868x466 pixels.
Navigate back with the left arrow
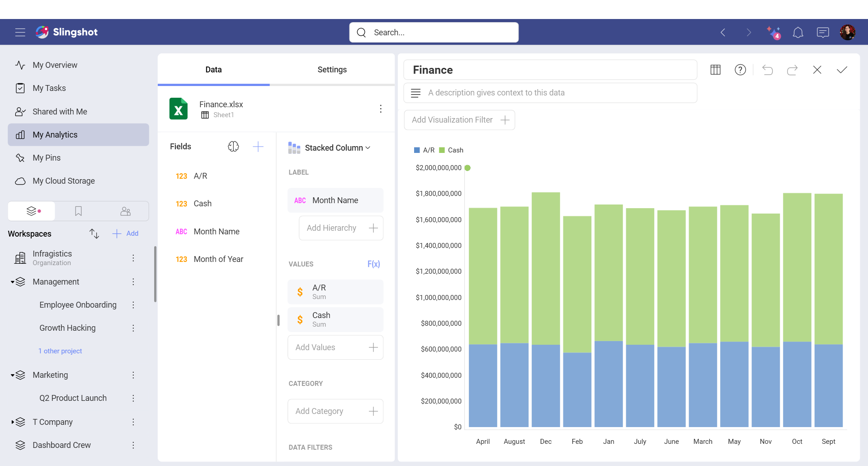723,33
